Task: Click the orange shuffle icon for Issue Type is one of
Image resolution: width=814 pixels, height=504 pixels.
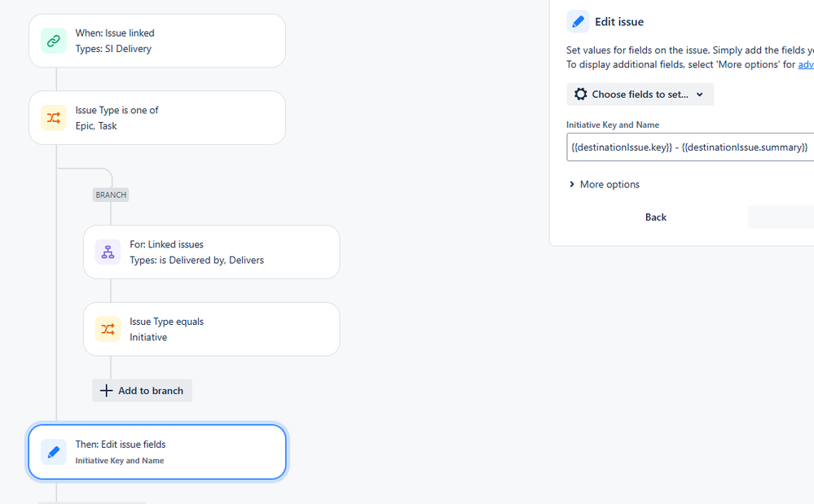Action: pos(54,118)
